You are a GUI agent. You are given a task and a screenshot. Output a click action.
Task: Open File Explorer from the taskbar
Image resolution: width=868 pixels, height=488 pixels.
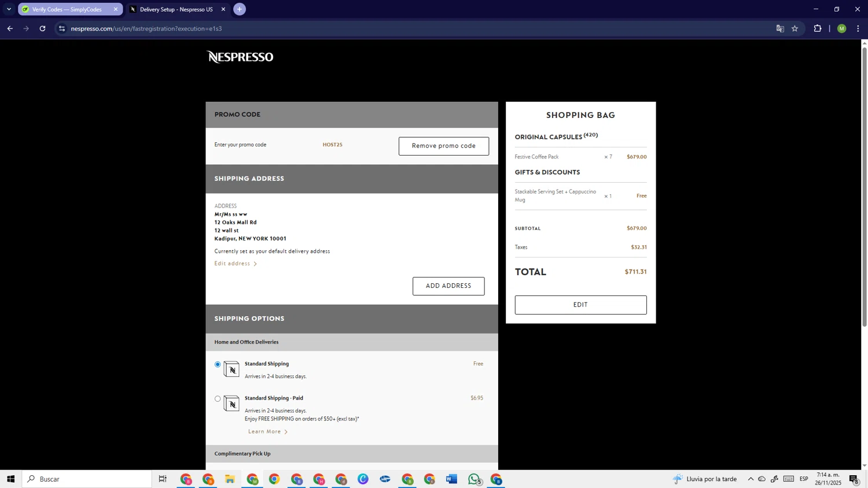click(230, 479)
